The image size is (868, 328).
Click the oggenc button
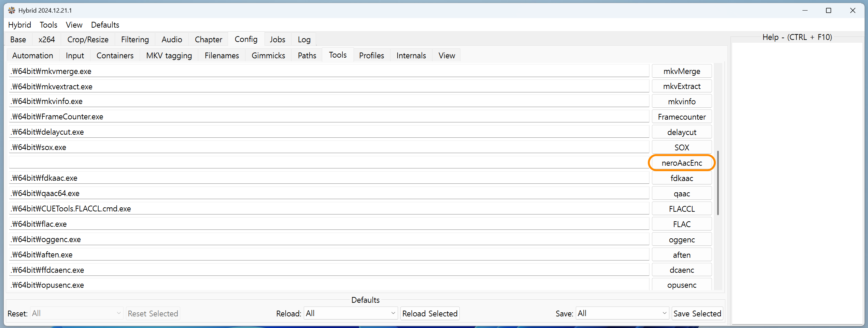[682, 240]
